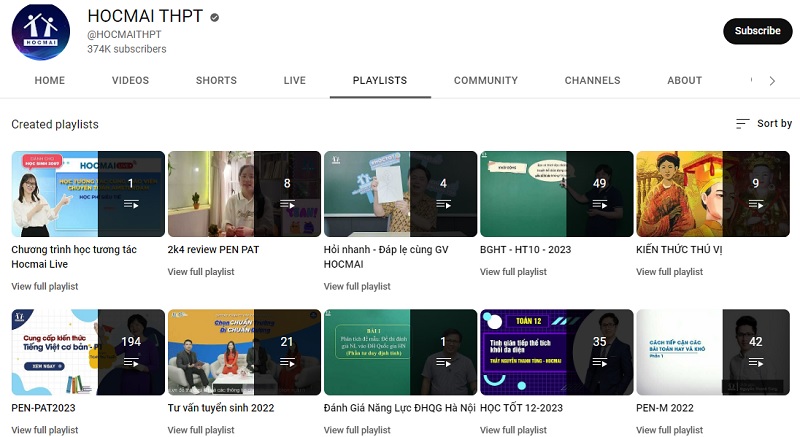Click playlist queue icon on KIẾN THỨC THÚ VỊ thumbnail

click(x=755, y=204)
